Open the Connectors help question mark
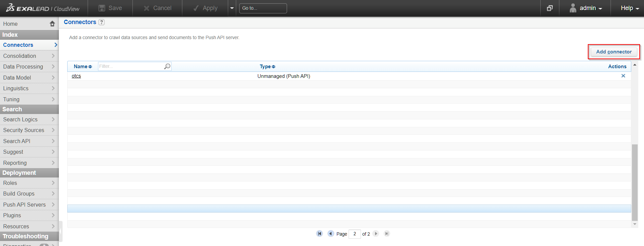The image size is (644, 246). [x=102, y=22]
